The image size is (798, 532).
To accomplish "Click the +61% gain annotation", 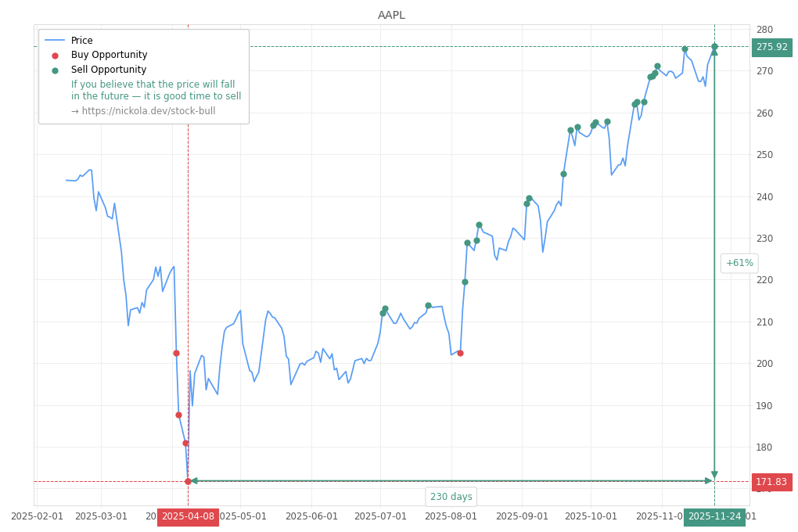I will 739,263.
